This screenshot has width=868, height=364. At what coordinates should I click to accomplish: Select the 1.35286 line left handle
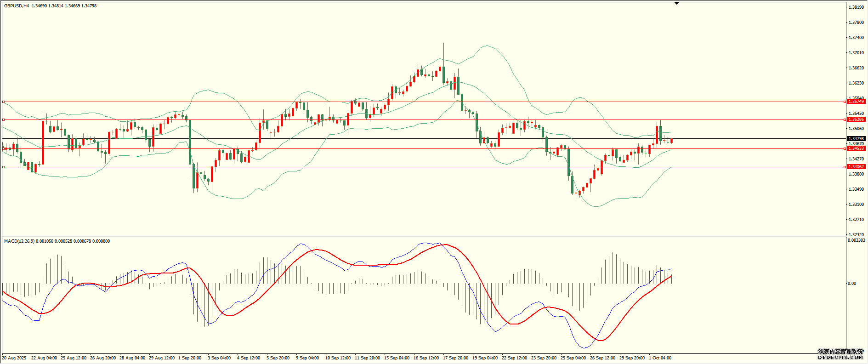click(3, 119)
